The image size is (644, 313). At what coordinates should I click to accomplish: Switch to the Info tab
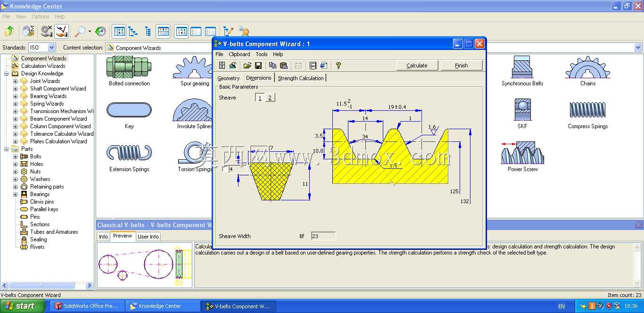click(x=103, y=237)
